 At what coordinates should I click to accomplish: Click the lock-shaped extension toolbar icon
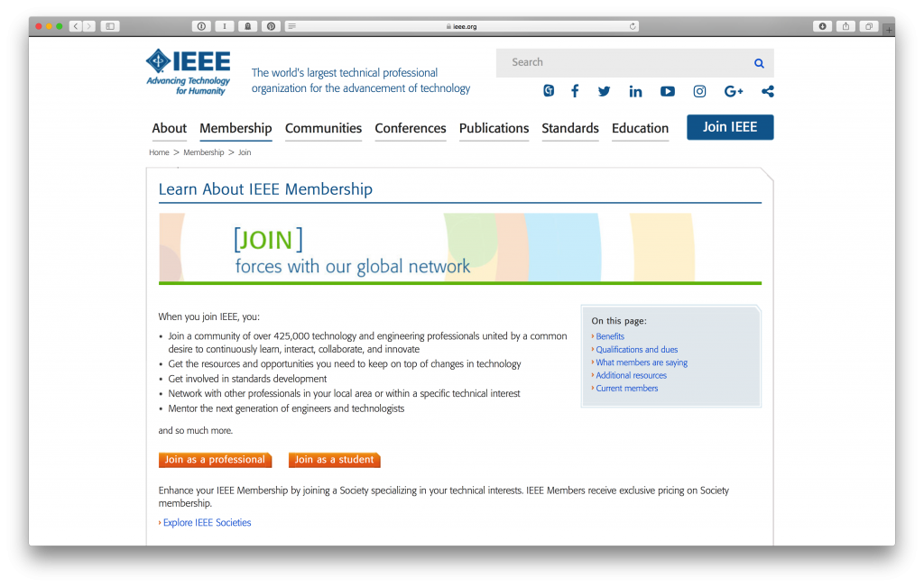[248, 26]
